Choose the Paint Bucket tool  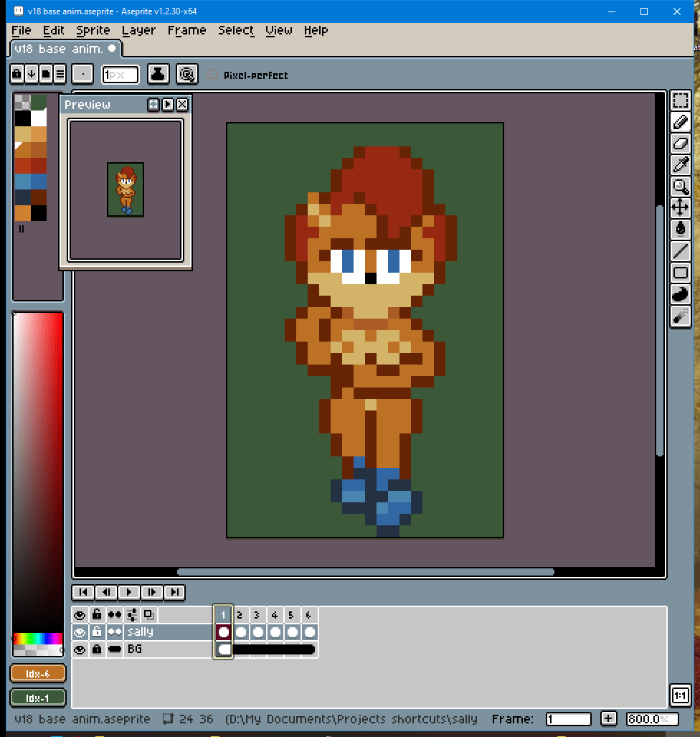click(x=680, y=230)
